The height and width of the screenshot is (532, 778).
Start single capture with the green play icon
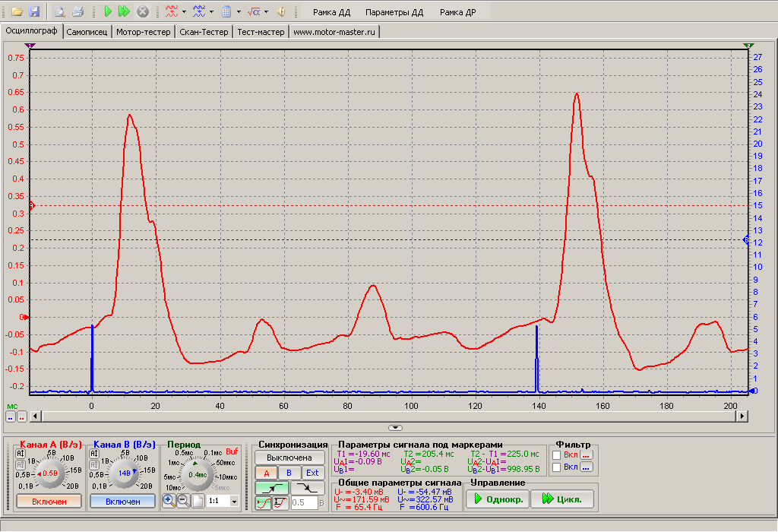point(108,11)
